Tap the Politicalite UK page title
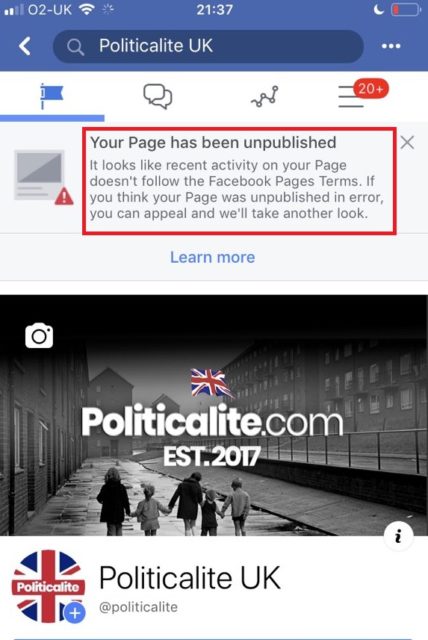Image resolution: width=428 pixels, height=640 pixels. pos(190,578)
